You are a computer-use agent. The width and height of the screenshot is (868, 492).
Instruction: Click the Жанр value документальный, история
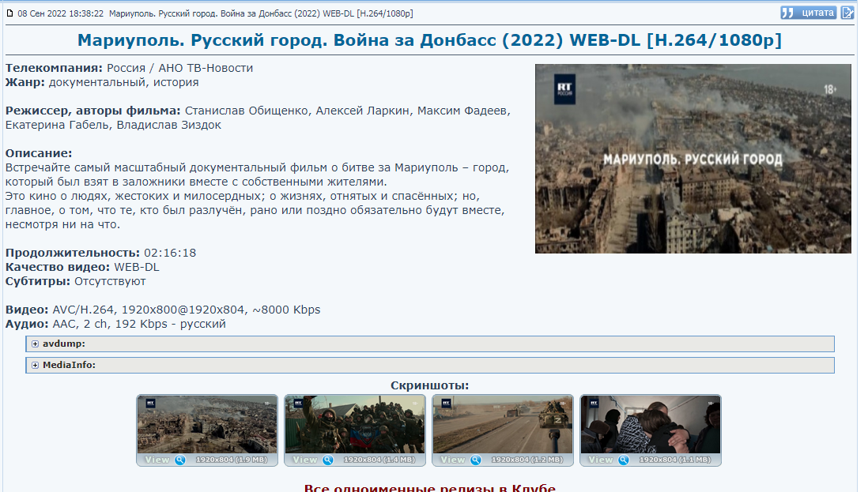coord(123,82)
